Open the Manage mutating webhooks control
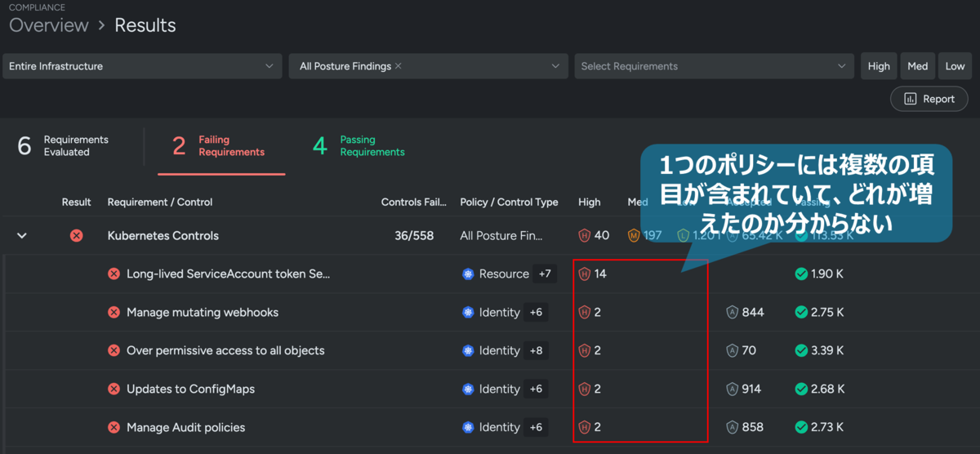This screenshot has width=980, height=454. coord(203,313)
